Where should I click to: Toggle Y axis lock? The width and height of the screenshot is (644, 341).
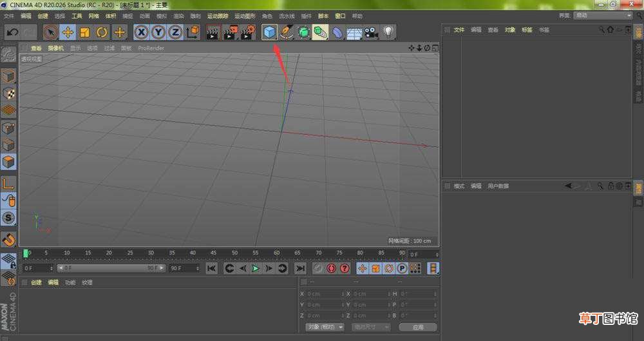[x=158, y=32]
